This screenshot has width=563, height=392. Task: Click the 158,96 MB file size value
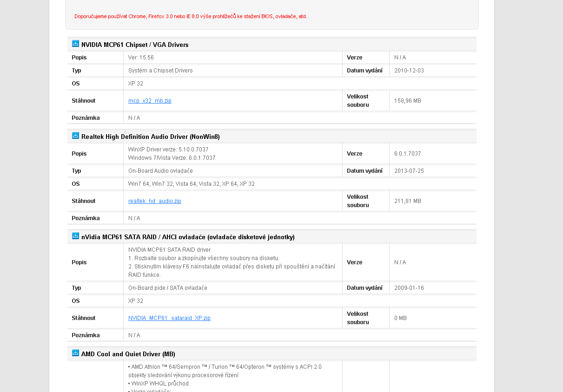coord(408,101)
